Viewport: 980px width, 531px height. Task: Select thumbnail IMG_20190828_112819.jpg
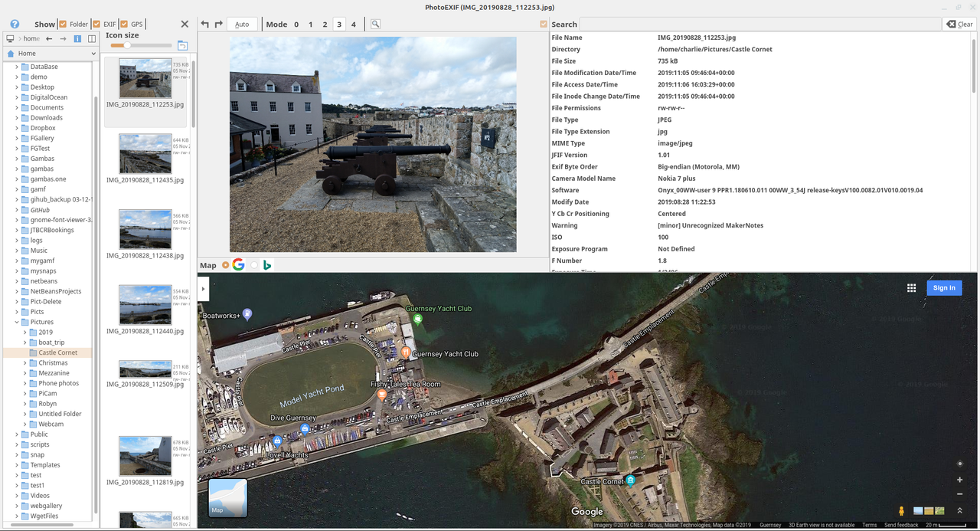click(x=145, y=462)
